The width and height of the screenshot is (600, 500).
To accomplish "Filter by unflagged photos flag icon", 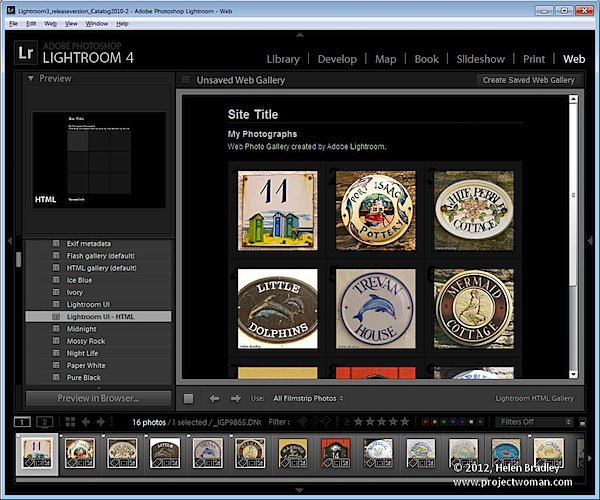I will 315,422.
